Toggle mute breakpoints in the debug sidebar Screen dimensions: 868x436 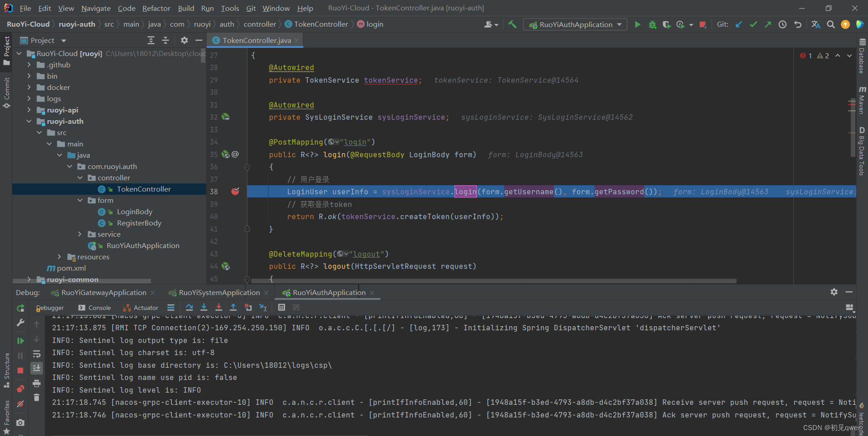(20, 404)
